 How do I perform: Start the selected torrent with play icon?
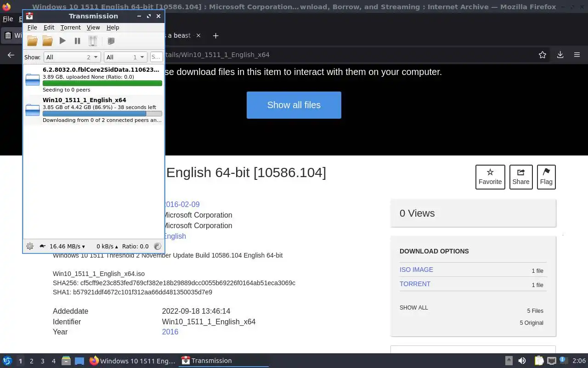[x=62, y=41]
